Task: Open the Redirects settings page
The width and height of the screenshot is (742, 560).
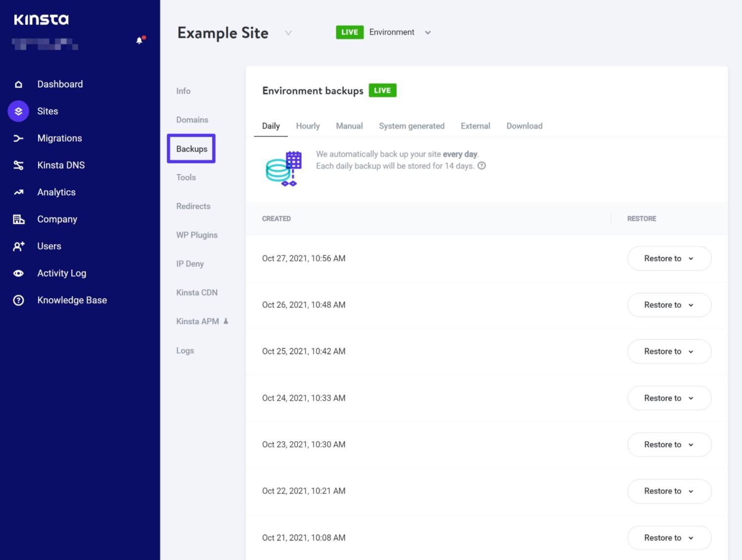Action: 193,206
